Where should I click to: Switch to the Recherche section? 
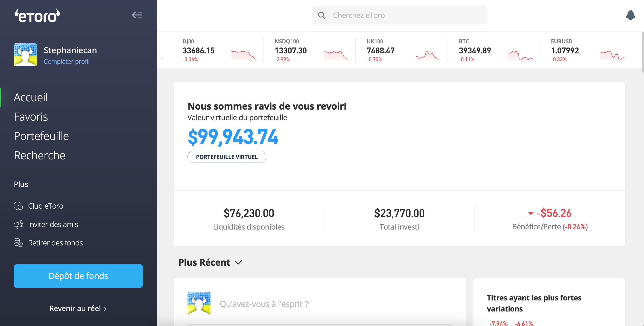click(39, 155)
